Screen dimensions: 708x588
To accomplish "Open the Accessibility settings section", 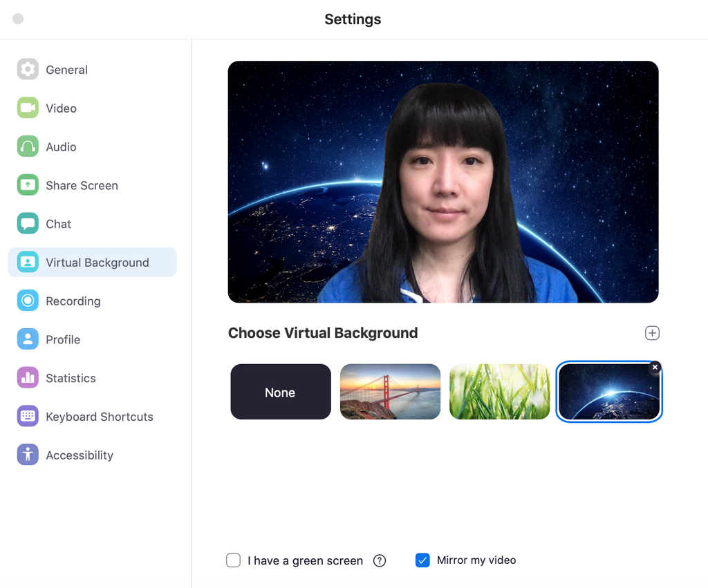I will coord(80,455).
